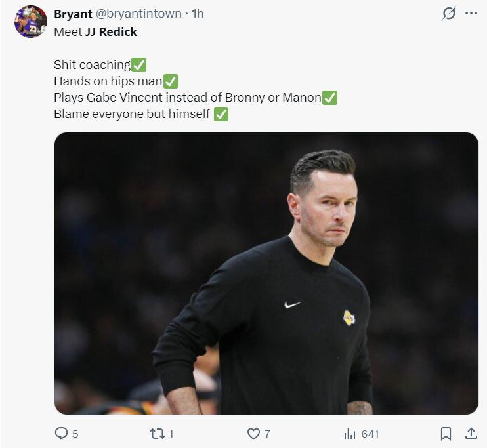Click the checkmark after 'Hands on hips man'
Image resolution: width=487 pixels, height=448 pixels.
(171, 81)
